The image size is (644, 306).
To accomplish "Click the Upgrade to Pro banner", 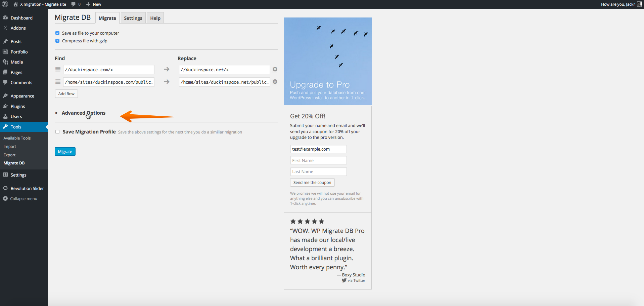I will 328,61.
